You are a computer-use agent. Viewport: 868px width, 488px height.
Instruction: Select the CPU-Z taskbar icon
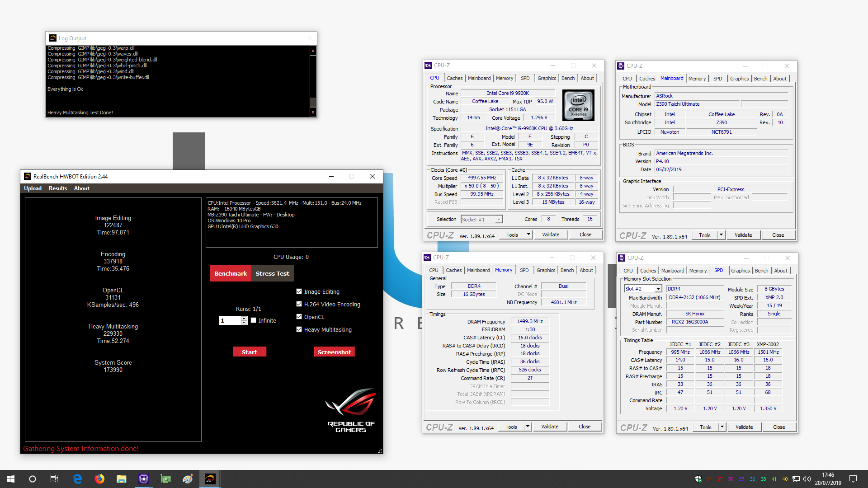(144, 479)
